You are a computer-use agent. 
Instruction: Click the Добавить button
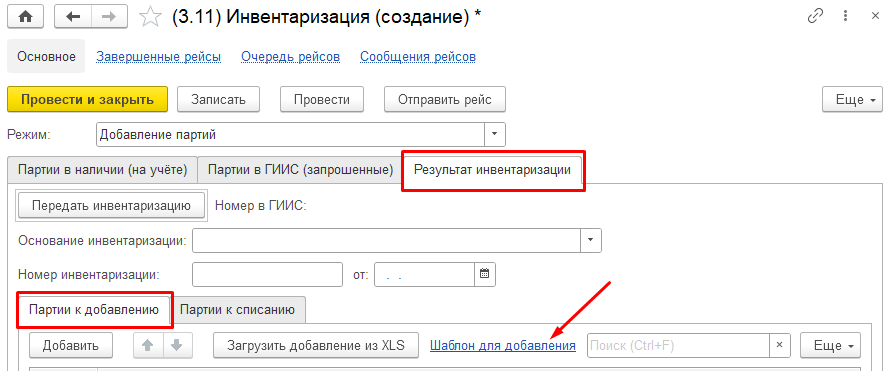pyautogui.click(x=71, y=345)
